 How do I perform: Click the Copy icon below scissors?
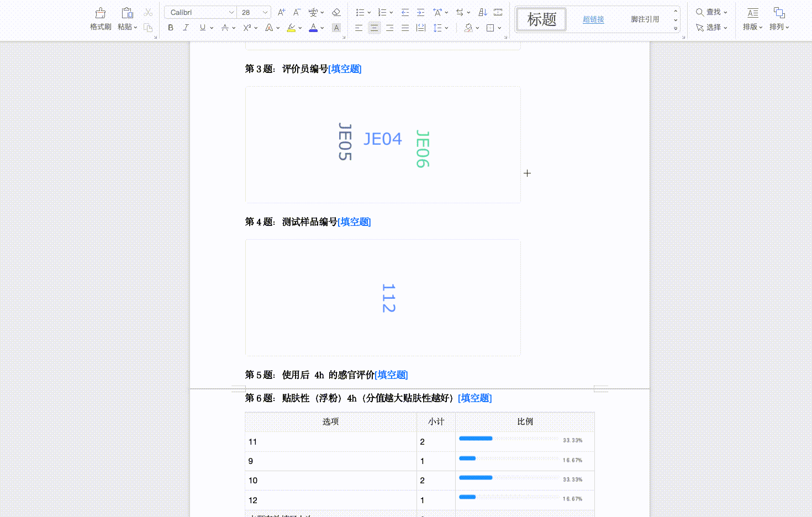pos(148,28)
